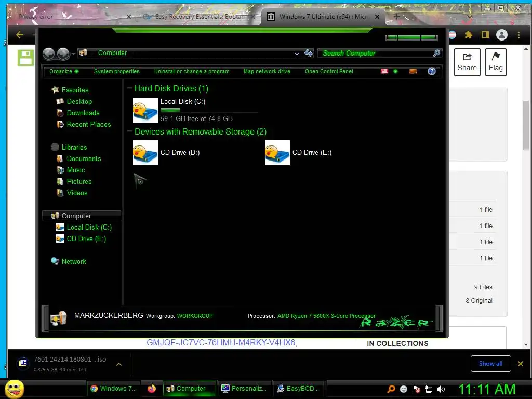Click Uninstall or change a program
Screen dimensions: 532x399
pos(192,71)
